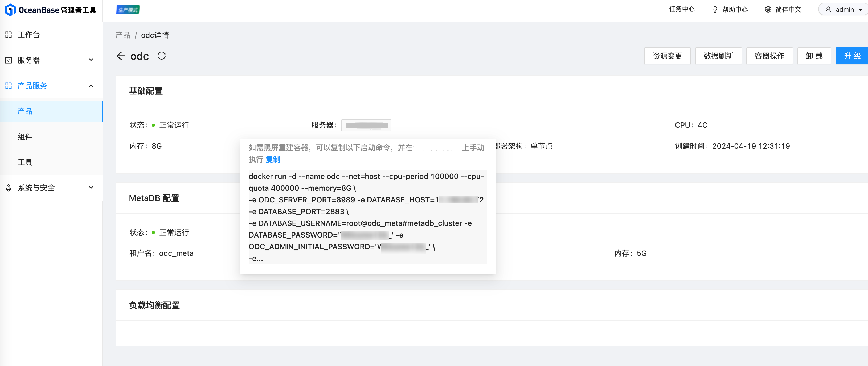Click the 升级 button
868x366 pixels.
pyautogui.click(x=851, y=56)
